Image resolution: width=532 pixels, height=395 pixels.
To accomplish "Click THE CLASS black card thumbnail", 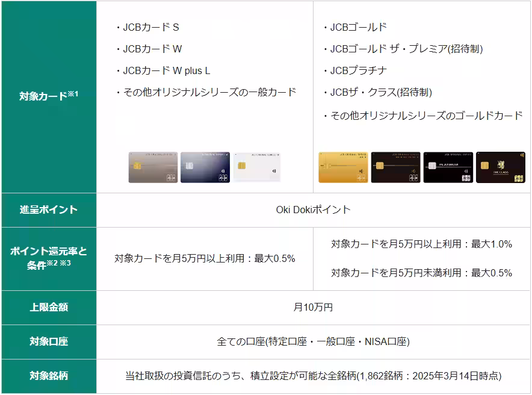I will click(x=500, y=166).
